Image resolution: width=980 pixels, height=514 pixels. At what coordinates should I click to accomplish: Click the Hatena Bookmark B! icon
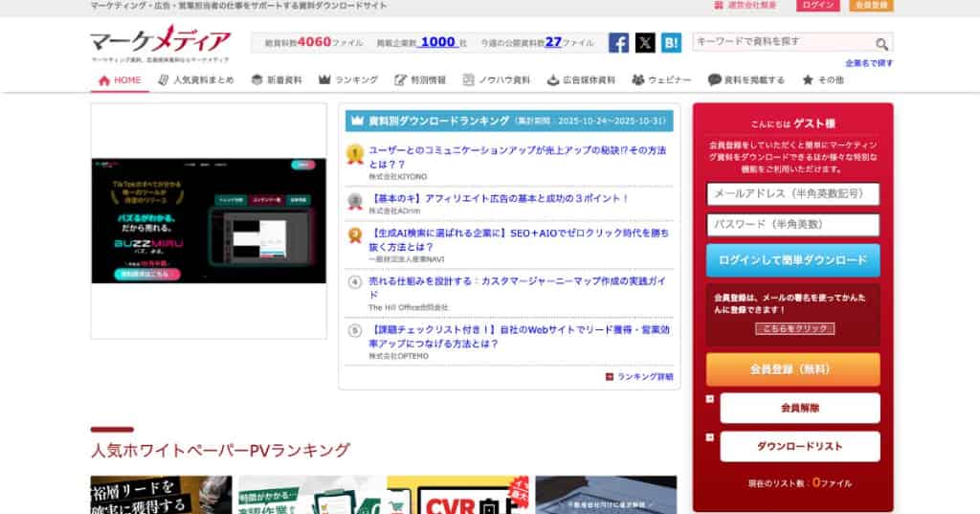click(x=671, y=43)
